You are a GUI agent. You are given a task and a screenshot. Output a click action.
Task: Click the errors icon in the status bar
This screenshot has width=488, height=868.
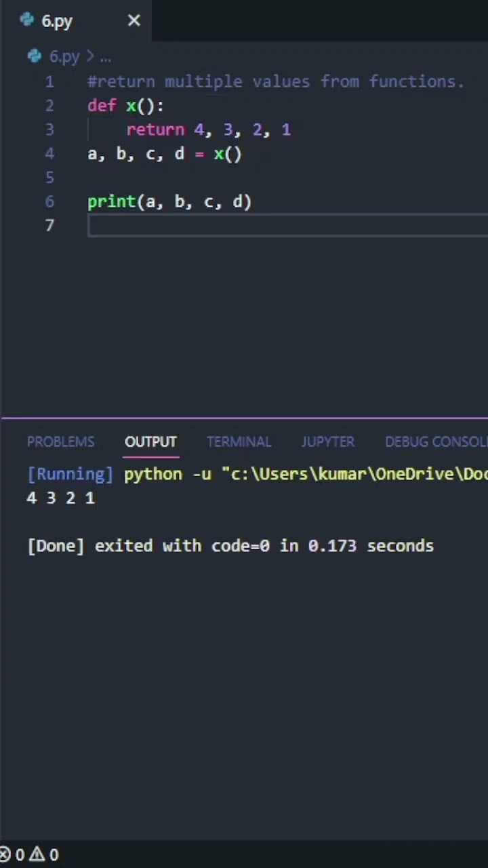[x=5, y=854]
